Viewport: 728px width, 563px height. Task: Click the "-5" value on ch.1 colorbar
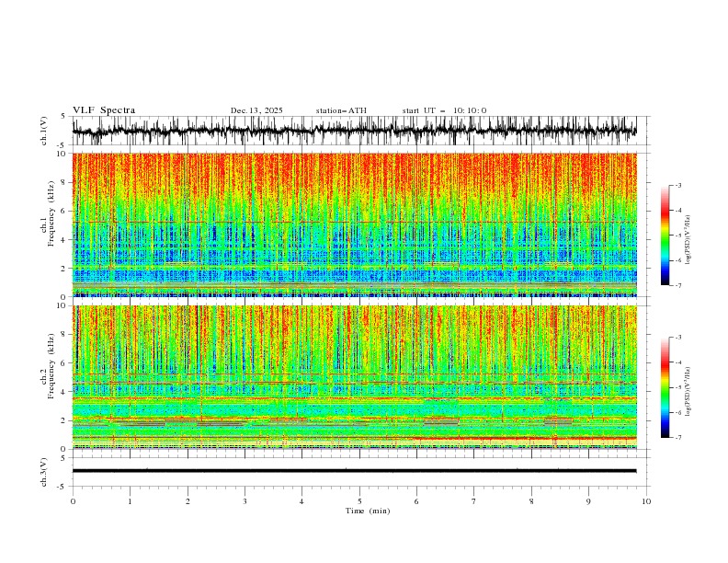[678, 236]
